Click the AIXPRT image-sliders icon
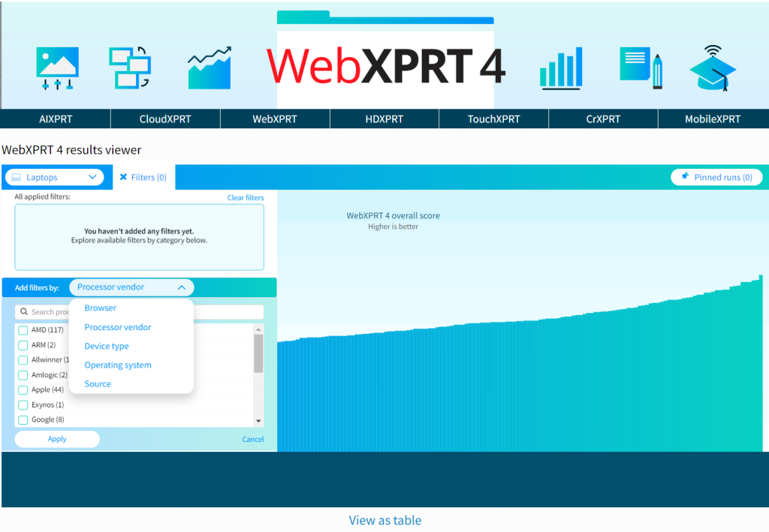The width and height of the screenshot is (769, 532). 57,68
